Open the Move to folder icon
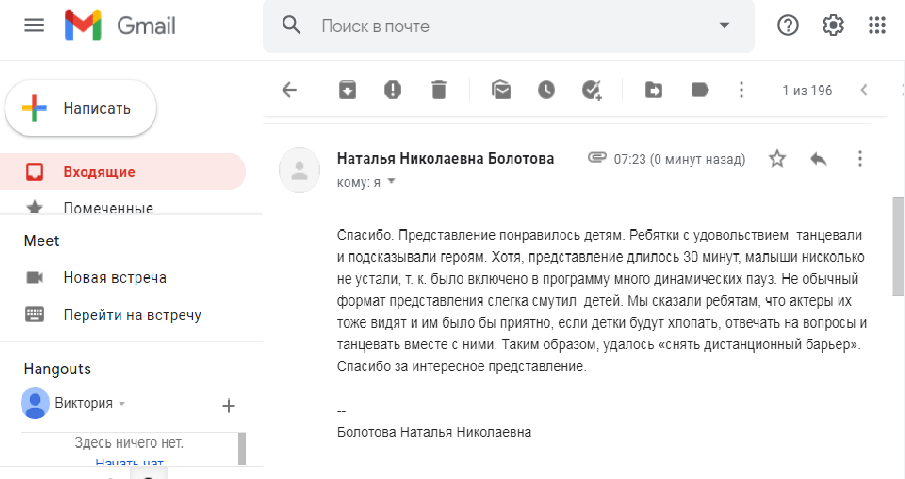This screenshot has height=479, width=905. [654, 90]
